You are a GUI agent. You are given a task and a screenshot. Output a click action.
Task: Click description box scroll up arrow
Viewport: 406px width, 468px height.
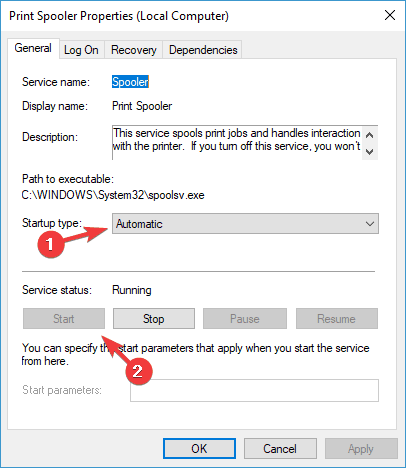(x=369, y=135)
